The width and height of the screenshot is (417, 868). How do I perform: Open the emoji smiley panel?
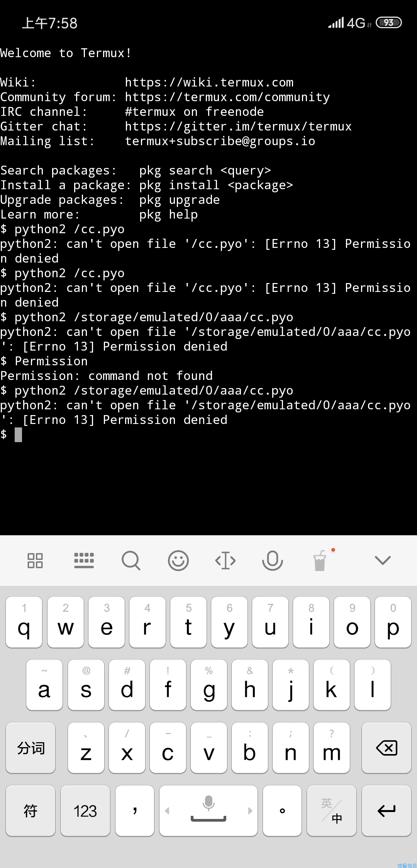point(178,560)
